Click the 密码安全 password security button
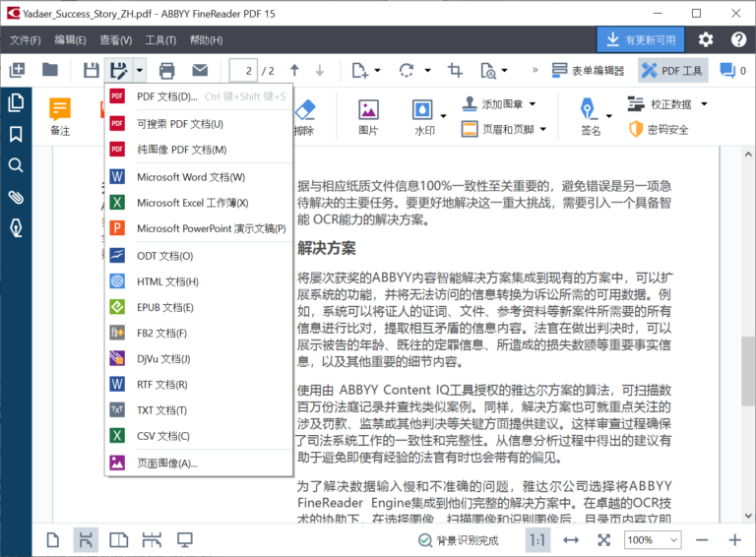 click(x=659, y=129)
